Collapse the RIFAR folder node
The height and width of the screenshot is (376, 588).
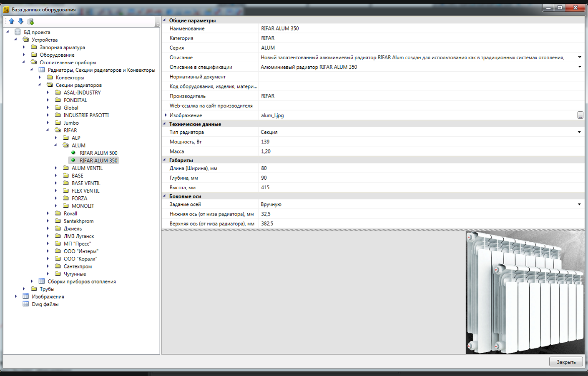[x=48, y=130]
